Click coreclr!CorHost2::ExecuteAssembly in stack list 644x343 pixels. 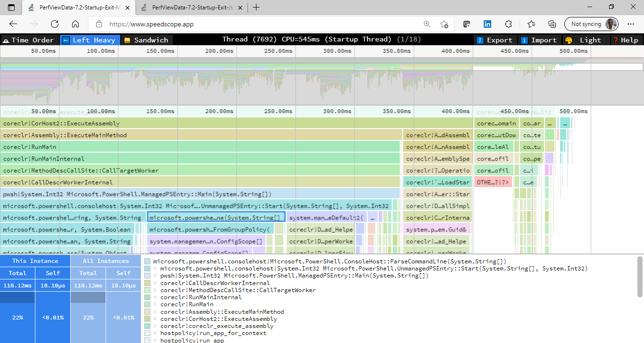(218, 319)
